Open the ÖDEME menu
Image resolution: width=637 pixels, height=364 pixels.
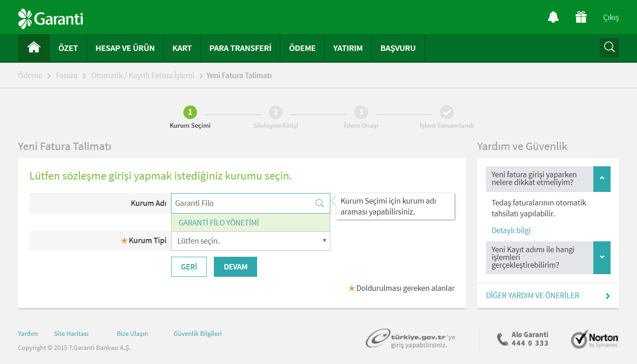pyautogui.click(x=302, y=48)
